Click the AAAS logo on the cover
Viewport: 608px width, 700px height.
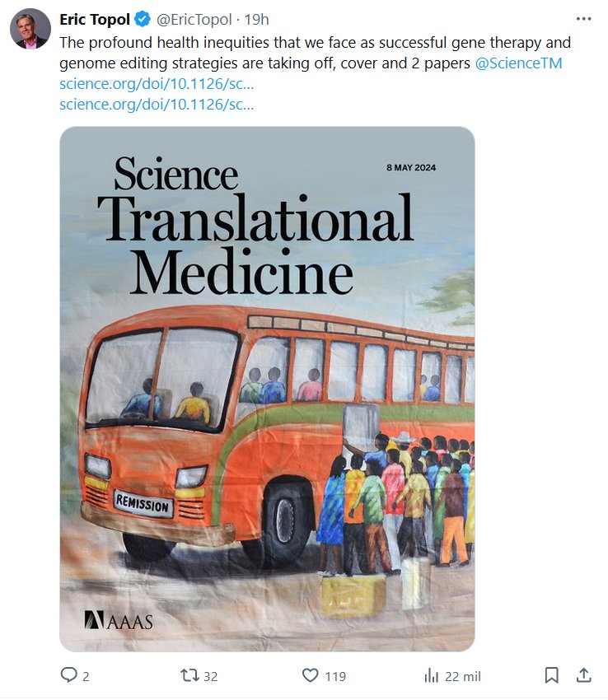[119, 621]
